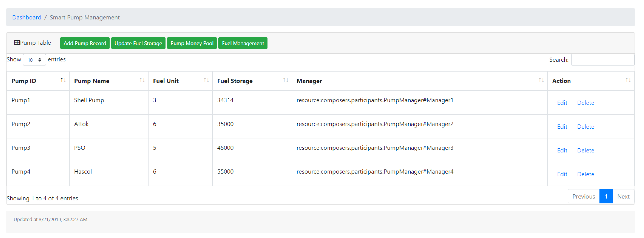The width and height of the screenshot is (644, 238).
Task: Select pagination page 1
Action: 605,197
